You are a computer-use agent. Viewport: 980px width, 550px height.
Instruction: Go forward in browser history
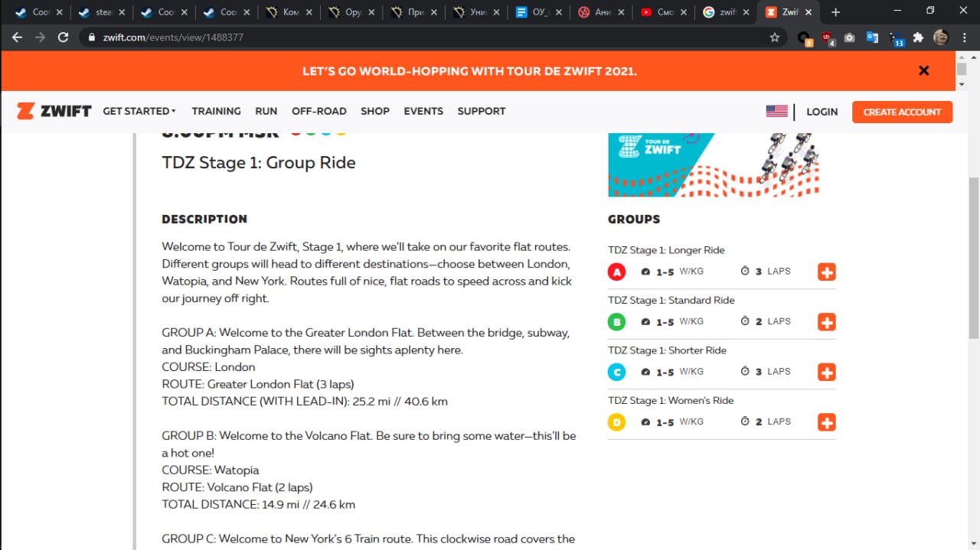click(x=40, y=37)
